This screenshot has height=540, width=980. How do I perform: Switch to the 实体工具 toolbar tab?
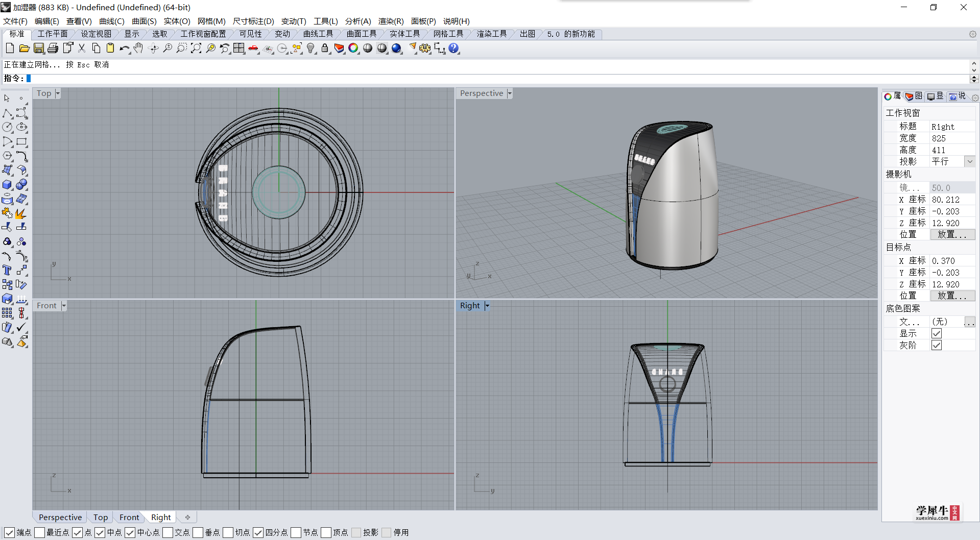point(404,34)
